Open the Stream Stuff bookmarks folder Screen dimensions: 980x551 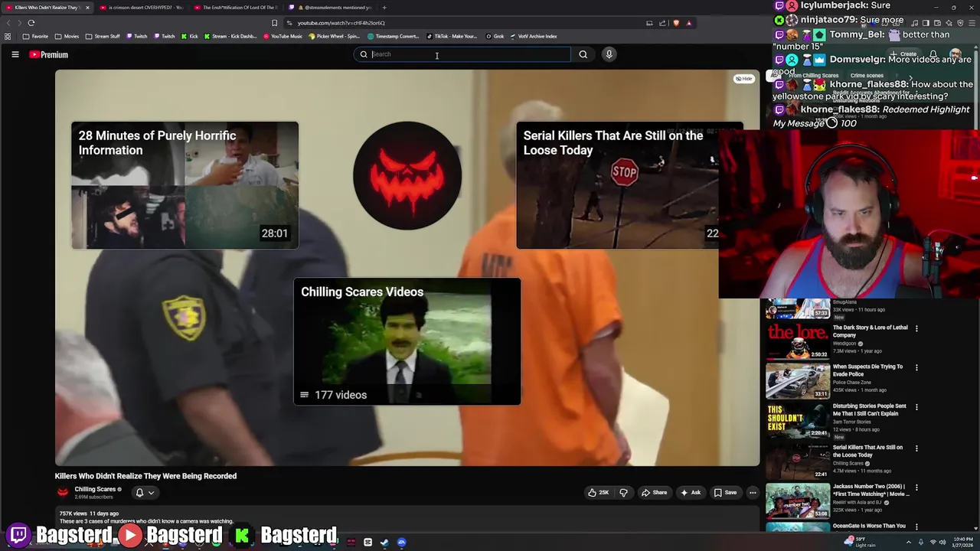click(103, 36)
